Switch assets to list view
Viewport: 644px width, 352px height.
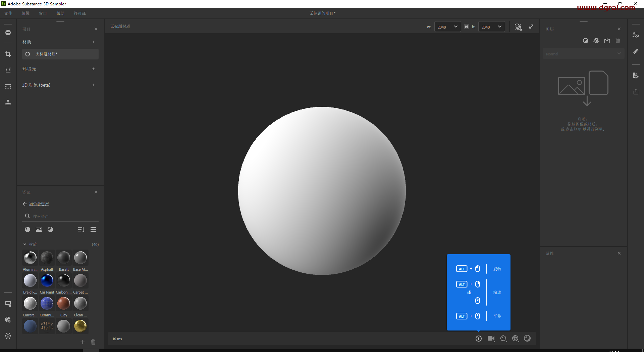pyautogui.click(x=93, y=229)
